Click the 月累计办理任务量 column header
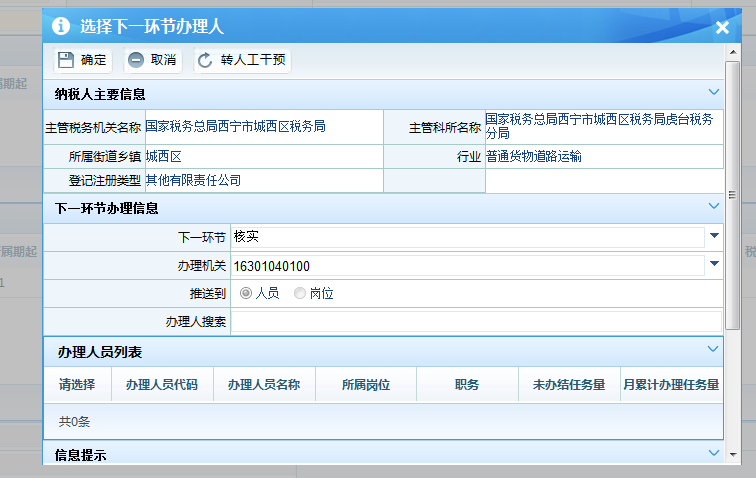The height and width of the screenshot is (478, 756). tap(671, 384)
